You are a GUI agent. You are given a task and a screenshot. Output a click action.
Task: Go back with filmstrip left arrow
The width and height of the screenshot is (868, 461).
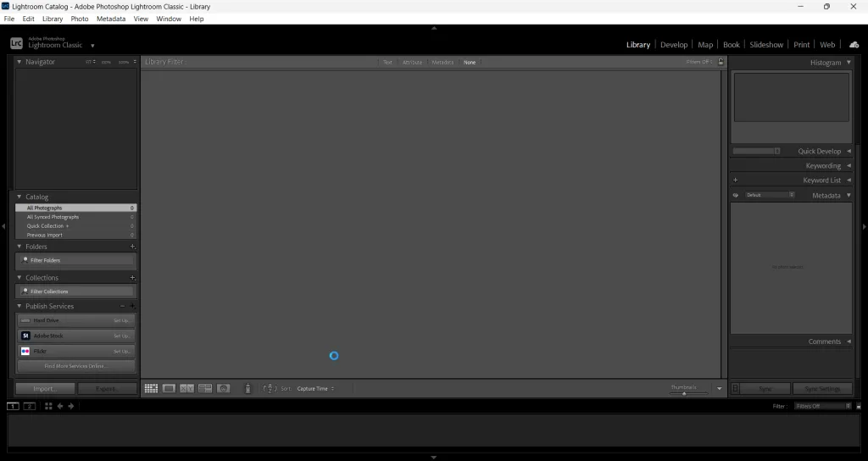point(60,406)
